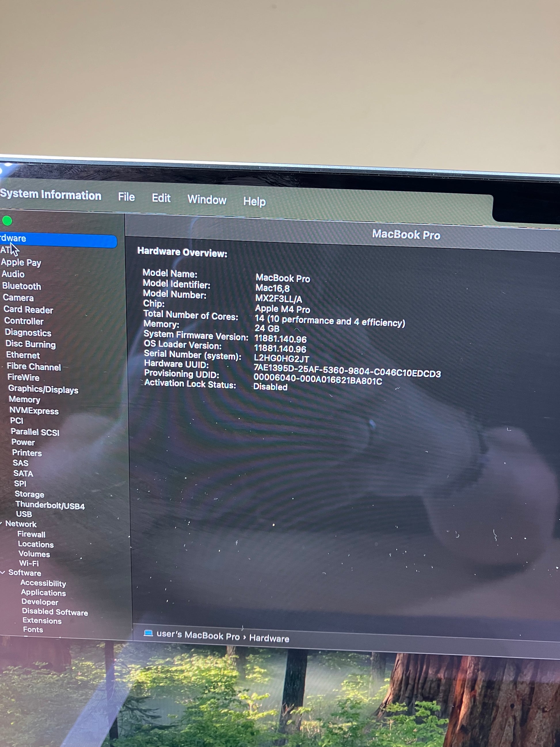This screenshot has height=747, width=560.
Task: Select Fonts under Software
Action: 33,630
